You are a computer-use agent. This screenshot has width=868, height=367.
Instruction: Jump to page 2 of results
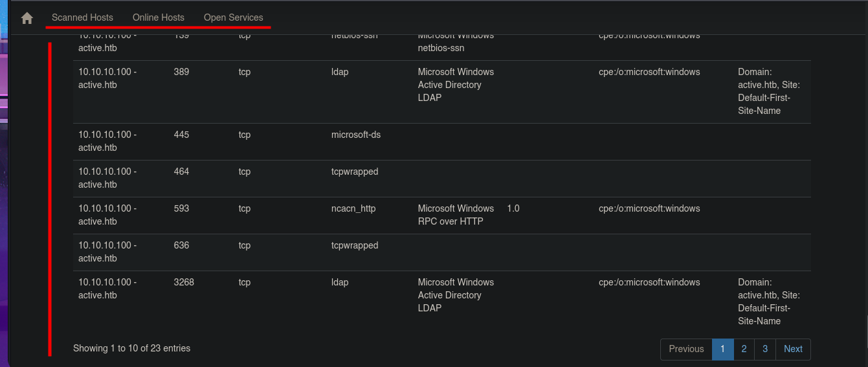click(744, 349)
